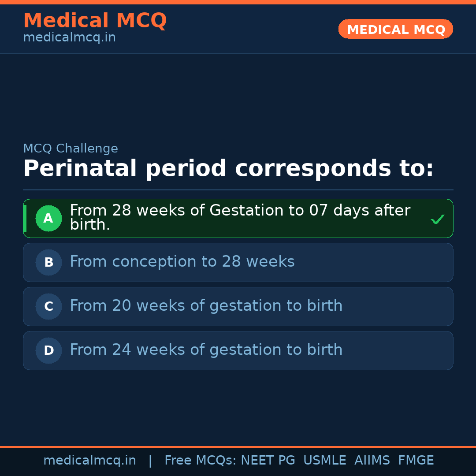Pick 'From 24 weeks of gestation to birth'
The height and width of the screenshot is (476, 476).
coord(206,350)
